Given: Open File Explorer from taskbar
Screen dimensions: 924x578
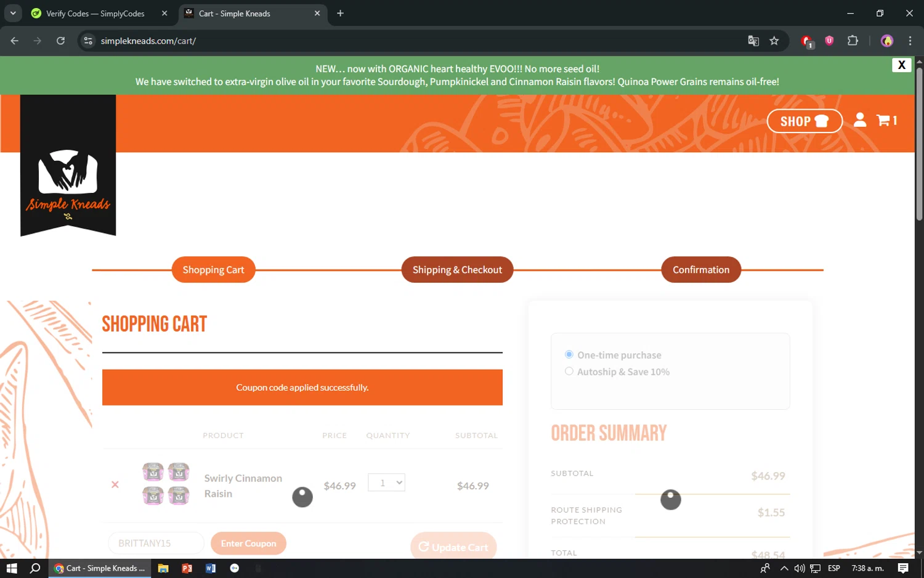Looking at the screenshot, I should (163, 568).
